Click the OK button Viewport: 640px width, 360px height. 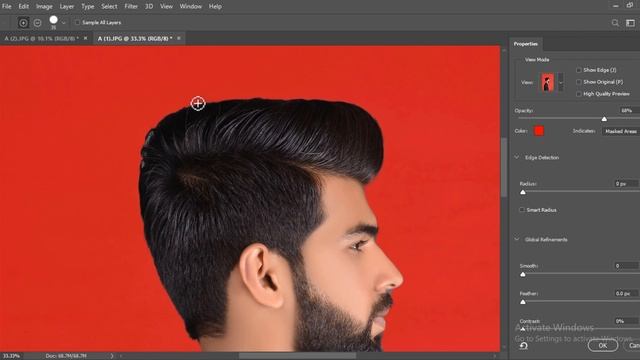[603, 345]
